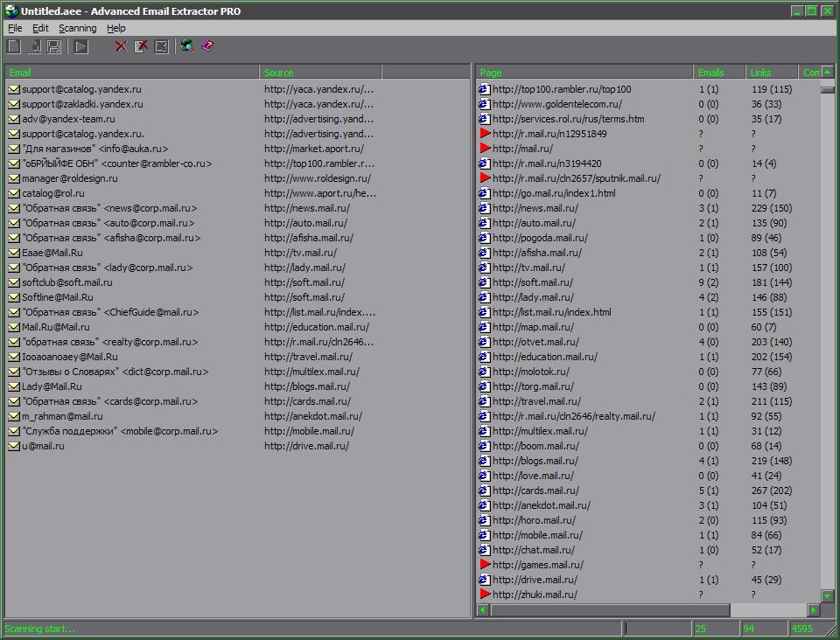Open the Edit menu
This screenshot has height=640, width=840.
click(x=40, y=28)
